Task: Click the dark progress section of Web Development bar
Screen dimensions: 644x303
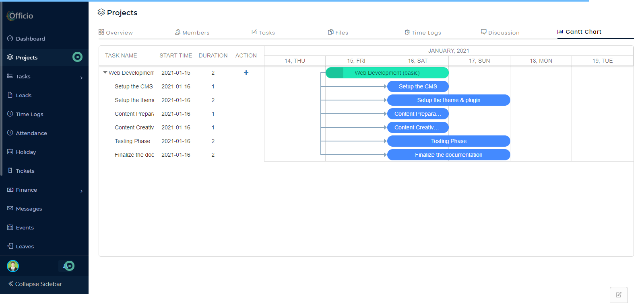Action: [334, 73]
